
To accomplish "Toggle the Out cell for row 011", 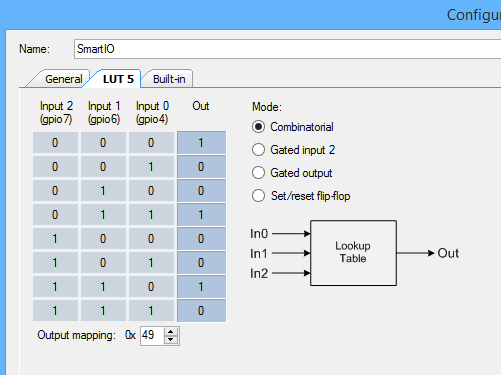I will pos(201,215).
